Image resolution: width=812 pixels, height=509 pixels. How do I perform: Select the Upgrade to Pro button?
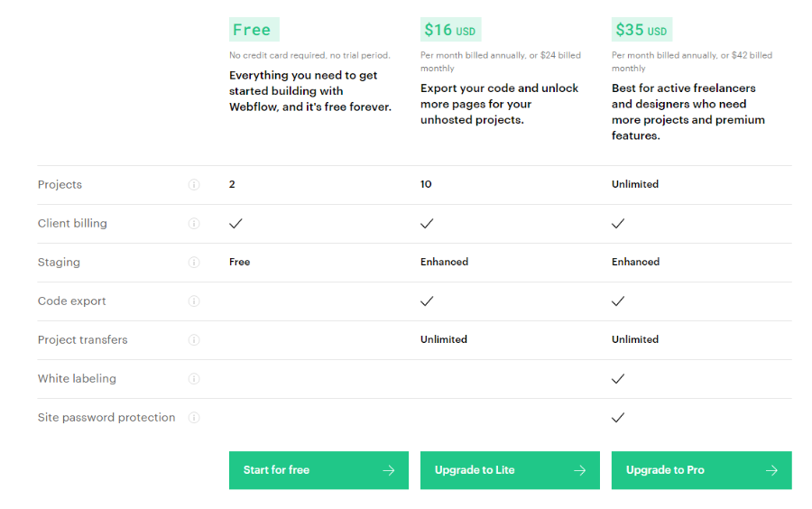tap(702, 470)
